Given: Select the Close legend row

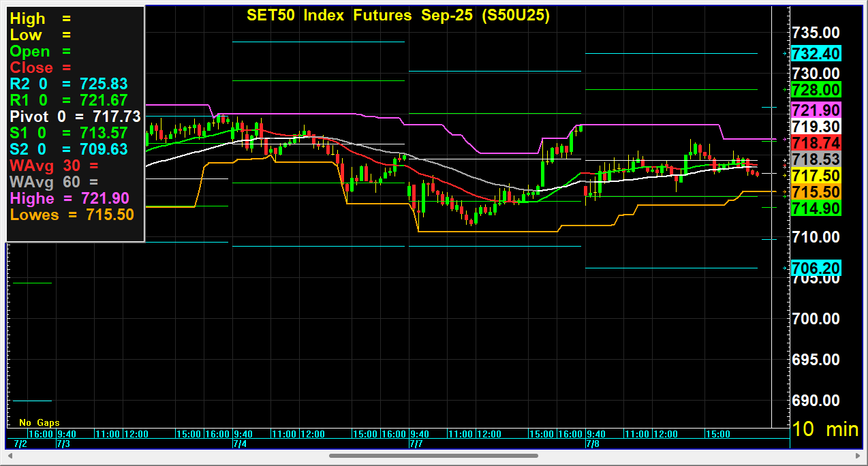Looking at the screenshot, I should coord(40,67).
